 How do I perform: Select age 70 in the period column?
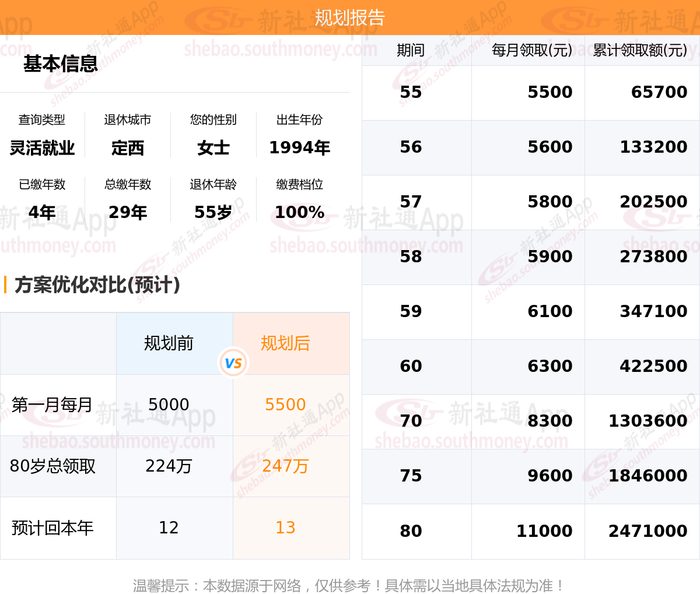tap(411, 421)
